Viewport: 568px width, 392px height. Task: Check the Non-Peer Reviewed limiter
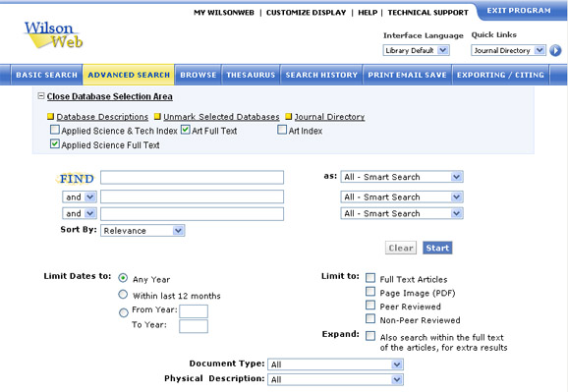(x=370, y=319)
